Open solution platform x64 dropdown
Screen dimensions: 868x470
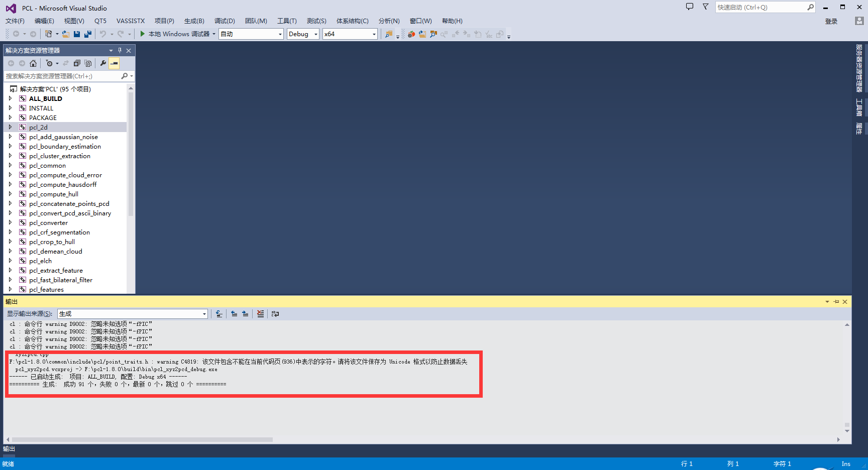[350, 34]
